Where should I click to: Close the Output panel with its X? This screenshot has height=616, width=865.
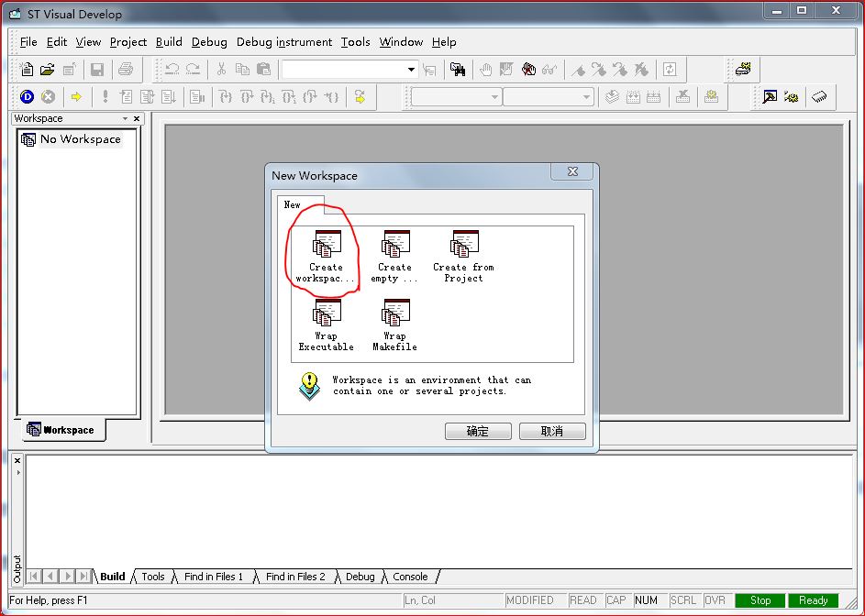click(17, 460)
